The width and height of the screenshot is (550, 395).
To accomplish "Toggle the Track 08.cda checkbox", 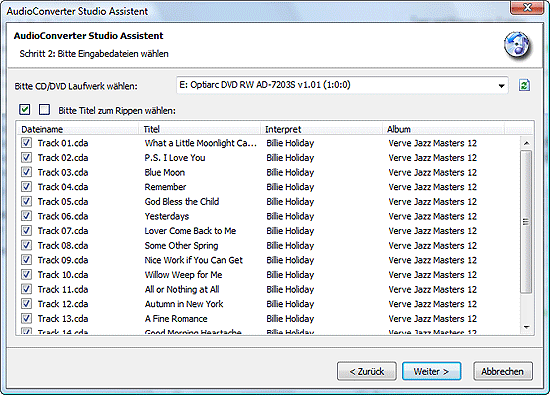I will click(x=26, y=245).
